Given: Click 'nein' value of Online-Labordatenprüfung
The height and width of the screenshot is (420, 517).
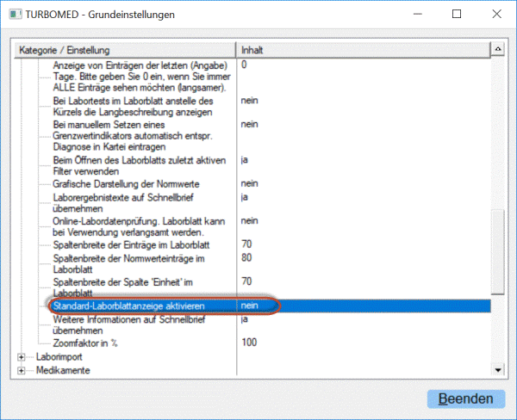Looking at the screenshot, I should (250, 220).
